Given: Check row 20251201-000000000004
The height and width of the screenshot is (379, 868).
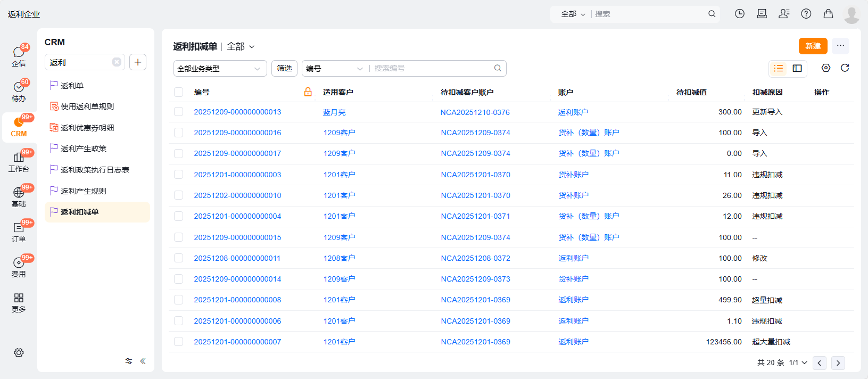Looking at the screenshot, I should click(x=178, y=216).
